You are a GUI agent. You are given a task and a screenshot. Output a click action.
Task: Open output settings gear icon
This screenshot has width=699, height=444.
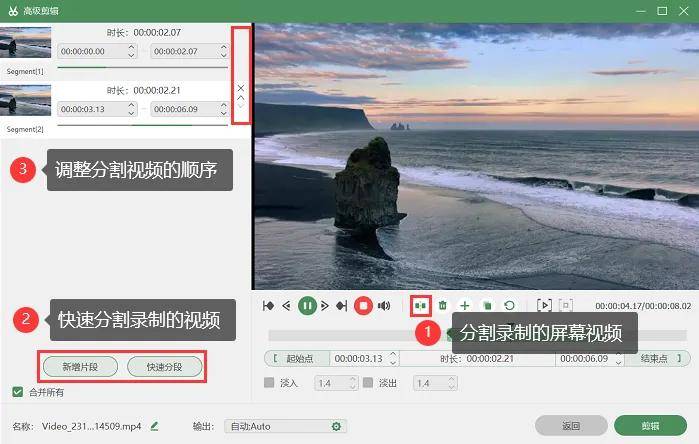click(x=336, y=426)
